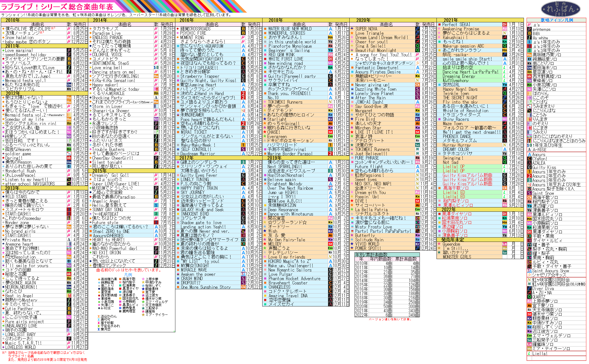Click the Guilty Kiss legend icon

pos(529,167)
